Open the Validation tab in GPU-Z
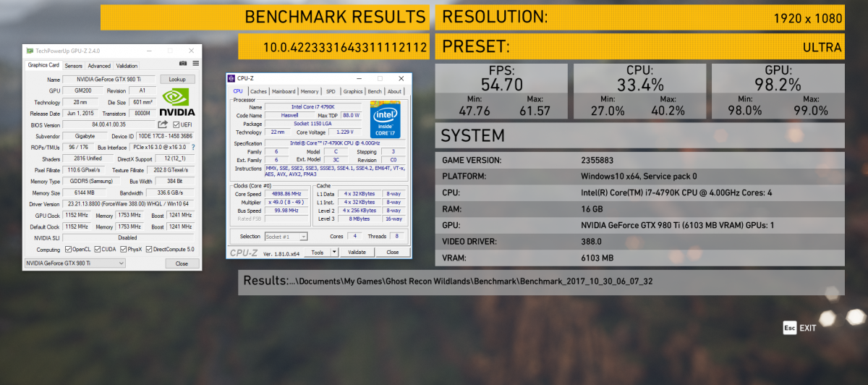 tap(127, 66)
